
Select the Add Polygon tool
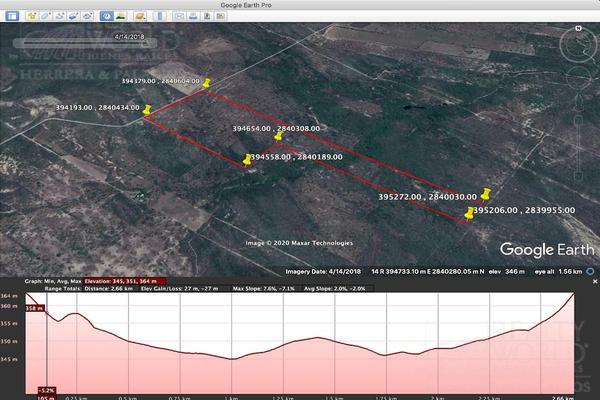(46, 16)
